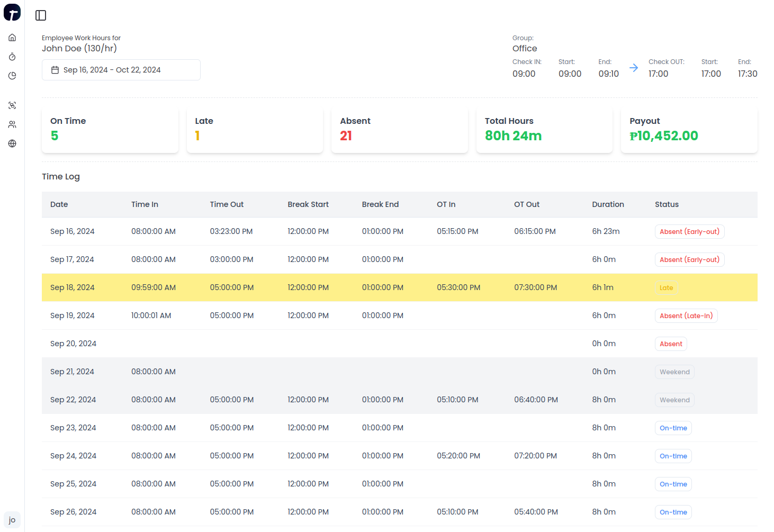This screenshot has height=532, width=774.
Task: Click the Weekend badge for Sep 21
Action: point(674,372)
